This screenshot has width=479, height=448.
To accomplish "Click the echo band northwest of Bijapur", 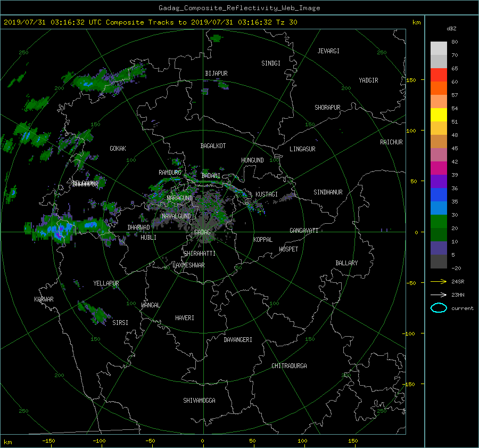I will point(110,79).
